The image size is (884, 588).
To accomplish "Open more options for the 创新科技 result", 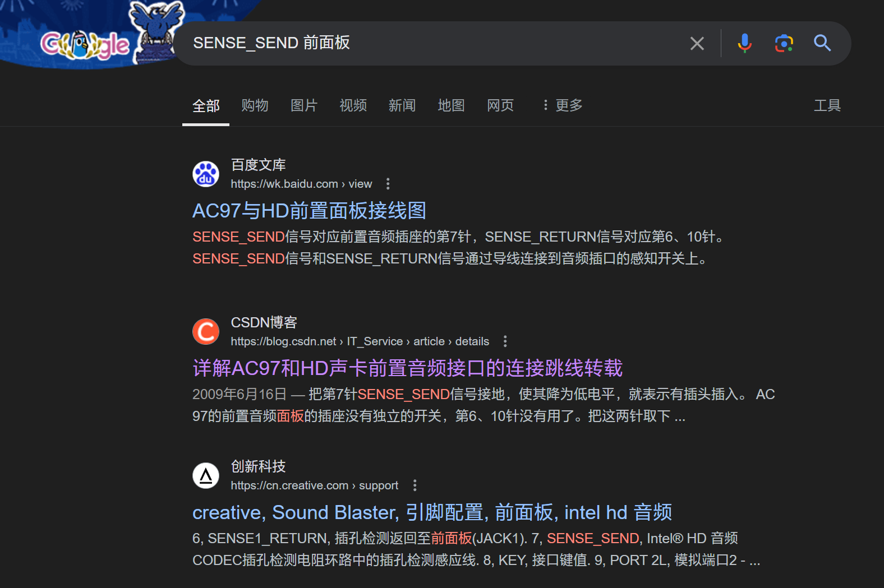I will coord(415,485).
